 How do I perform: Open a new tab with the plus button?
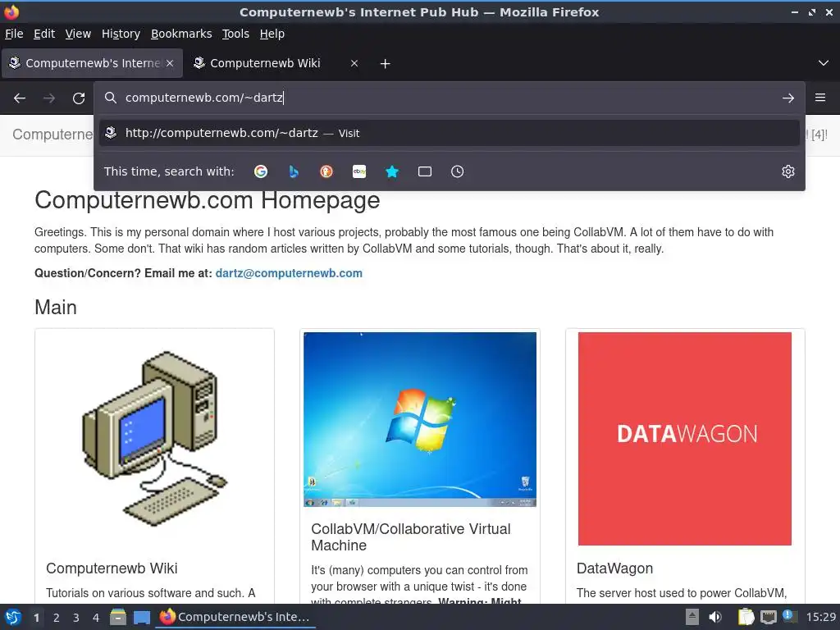click(386, 64)
